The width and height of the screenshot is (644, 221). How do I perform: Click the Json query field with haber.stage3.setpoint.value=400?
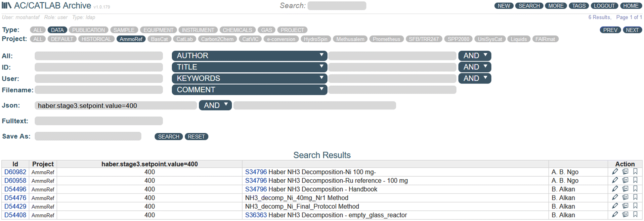coord(116,106)
